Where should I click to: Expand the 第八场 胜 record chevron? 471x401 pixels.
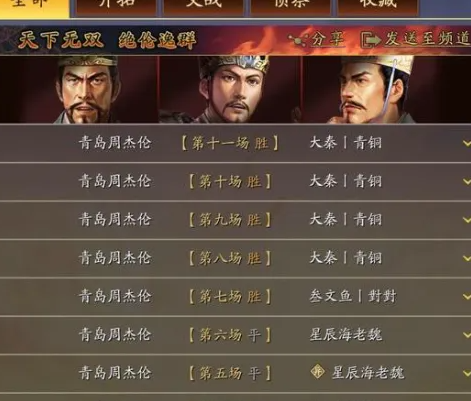[x=467, y=258]
